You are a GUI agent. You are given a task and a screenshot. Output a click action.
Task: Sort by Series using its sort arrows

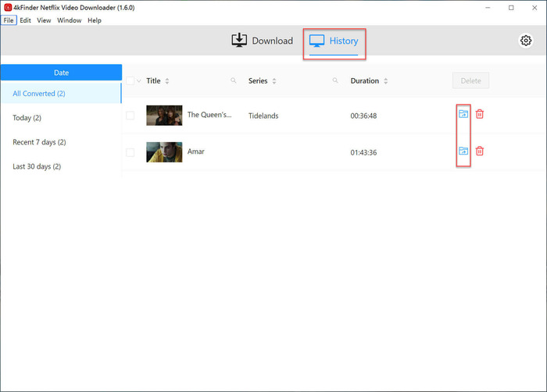click(274, 81)
